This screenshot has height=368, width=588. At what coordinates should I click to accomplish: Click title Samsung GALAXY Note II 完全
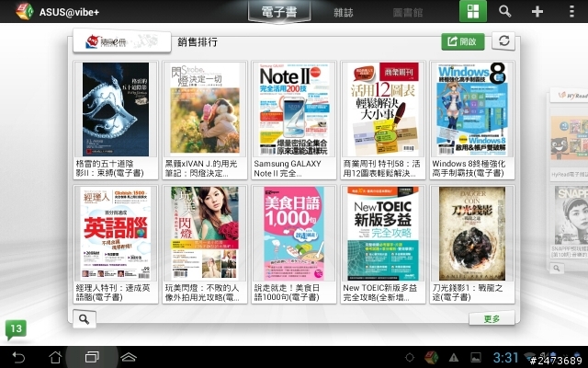(288, 168)
